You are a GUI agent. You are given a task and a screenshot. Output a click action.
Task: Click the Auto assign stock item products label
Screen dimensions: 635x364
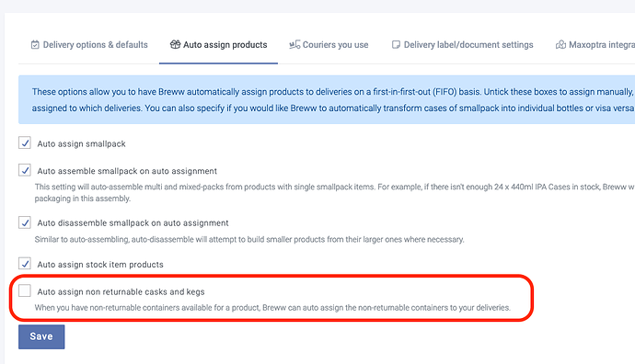[x=100, y=265]
